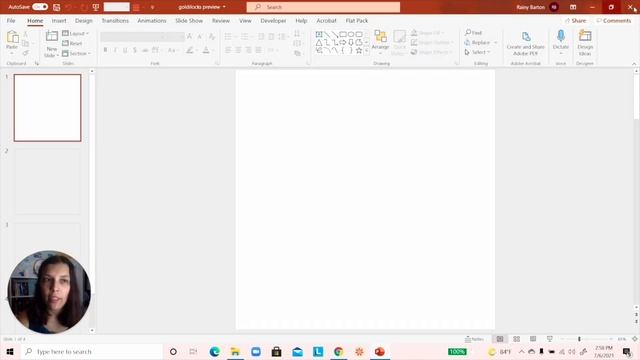Open the goldilocks preview title dropdown
Screen dimensions: 640x360
(x=202, y=7)
